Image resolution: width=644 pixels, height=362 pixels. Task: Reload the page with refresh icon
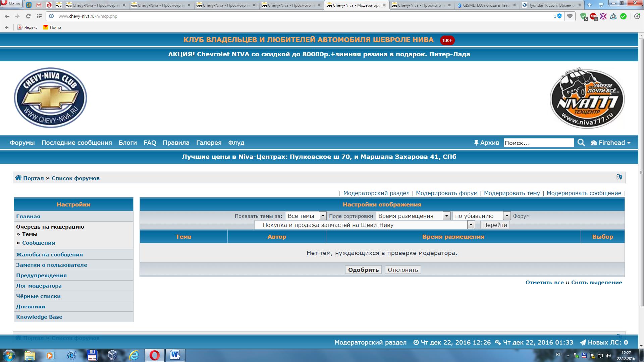point(28,16)
